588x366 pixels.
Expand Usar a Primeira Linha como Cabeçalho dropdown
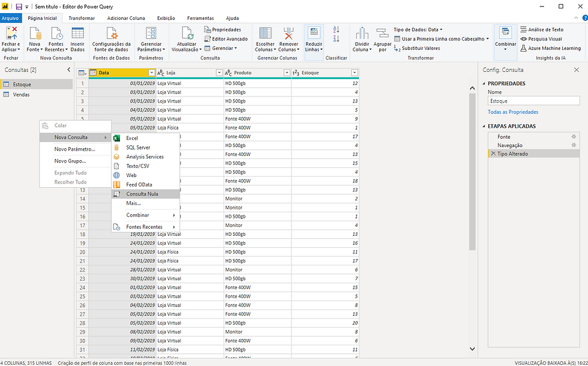pos(487,39)
